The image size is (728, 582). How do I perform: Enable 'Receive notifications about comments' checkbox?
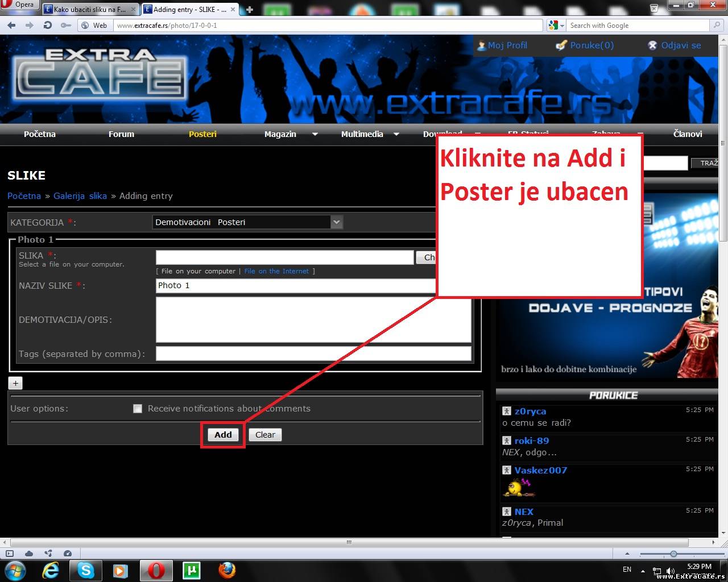coord(137,409)
